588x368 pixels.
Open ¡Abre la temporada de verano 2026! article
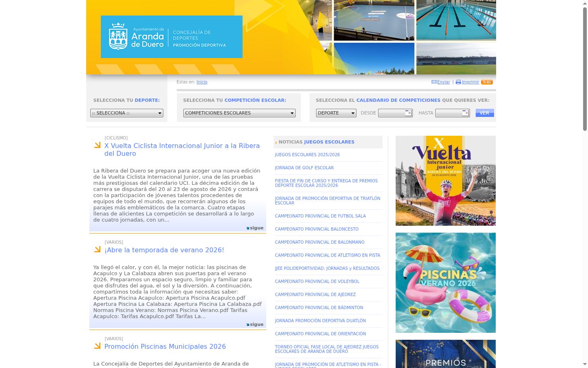point(164,250)
